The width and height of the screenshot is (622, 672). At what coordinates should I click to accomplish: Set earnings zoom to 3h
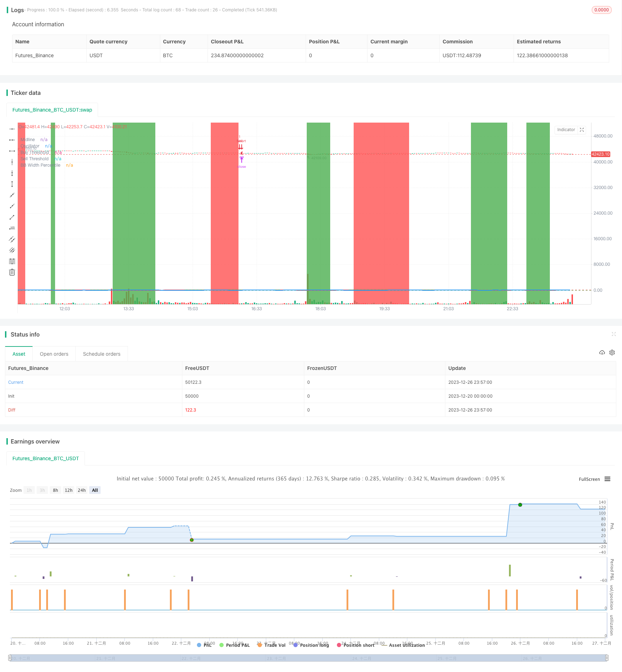(42, 490)
